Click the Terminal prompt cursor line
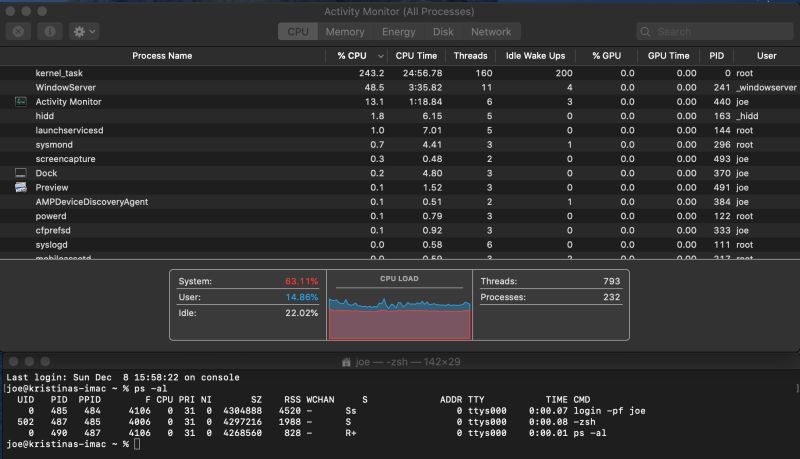 tap(73, 444)
